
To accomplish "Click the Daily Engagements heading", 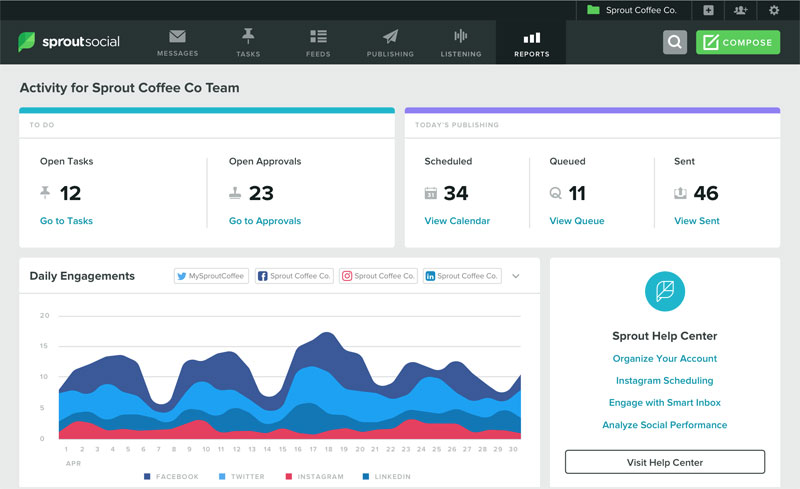I will [x=82, y=276].
